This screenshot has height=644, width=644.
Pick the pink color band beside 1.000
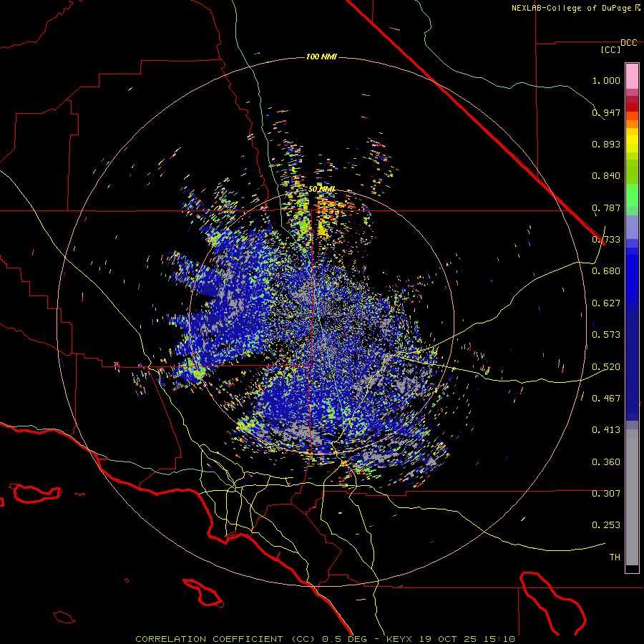click(632, 77)
